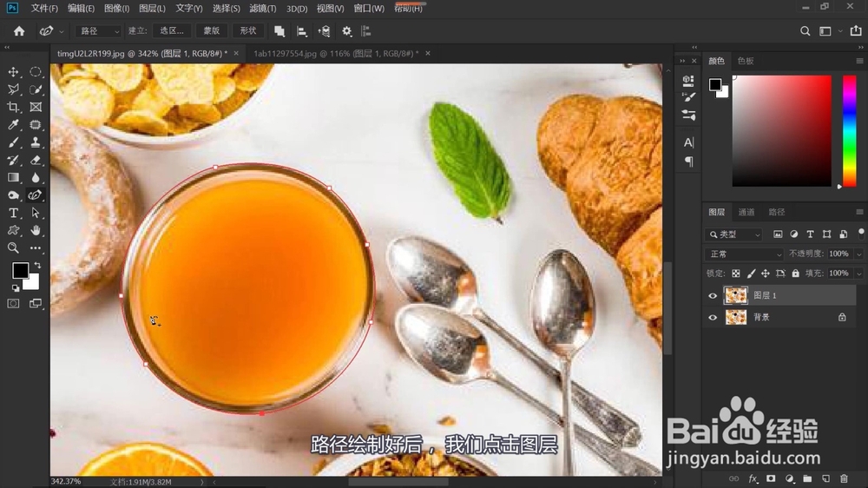This screenshot has height=488, width=868.
Task: Open path arrangement options
Action: click(325, 31)
